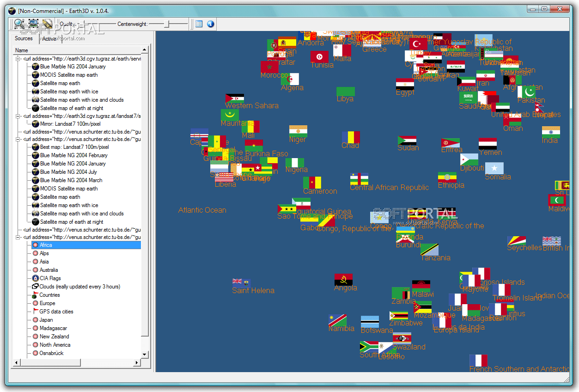Select first 'Blue Marble NG 2004 January' entry
This screenshot has height=392, width=579.
point(73,67)
